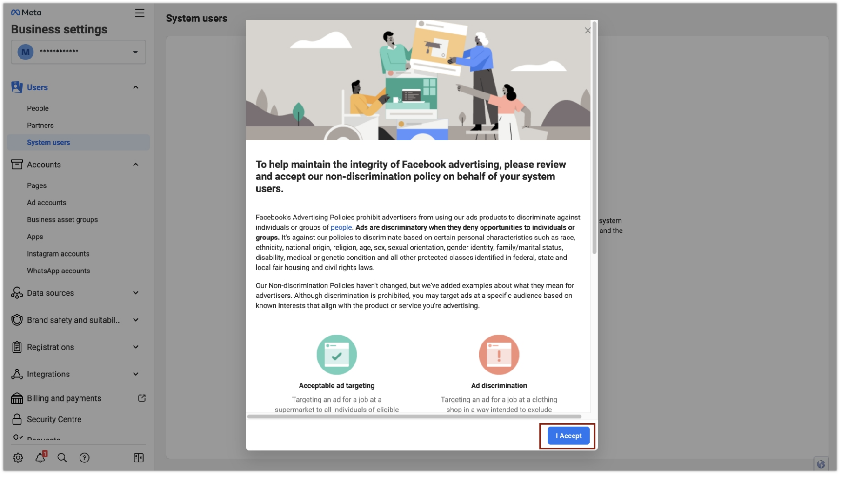Expand the Integrations chevron
The height and width of the screenshot is (502, 868).
(x=136, y=374)
